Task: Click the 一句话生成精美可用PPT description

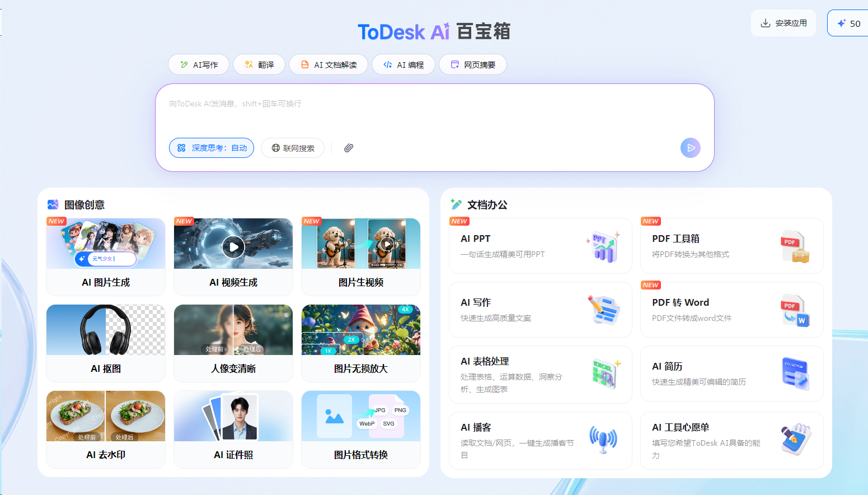Action: 503,254
